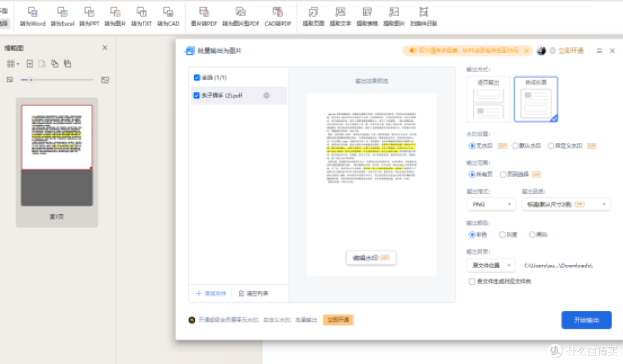
Task: Click the copy pages icon in thumbnail panel
Action: tap(55, 63)
